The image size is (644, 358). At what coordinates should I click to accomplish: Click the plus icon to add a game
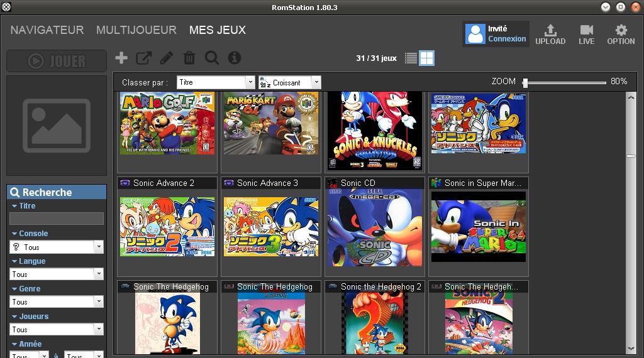click(121, 58)
